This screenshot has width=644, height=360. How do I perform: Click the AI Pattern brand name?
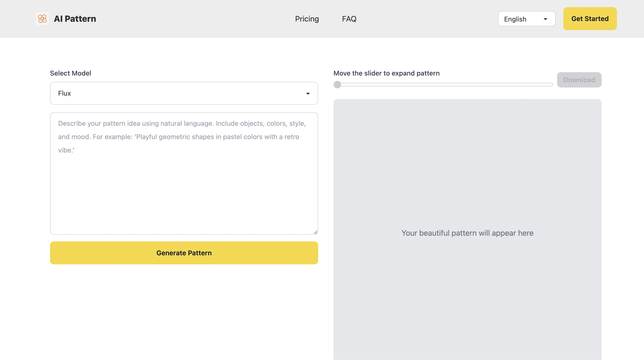pyautogui.click(x=75, y=19)
